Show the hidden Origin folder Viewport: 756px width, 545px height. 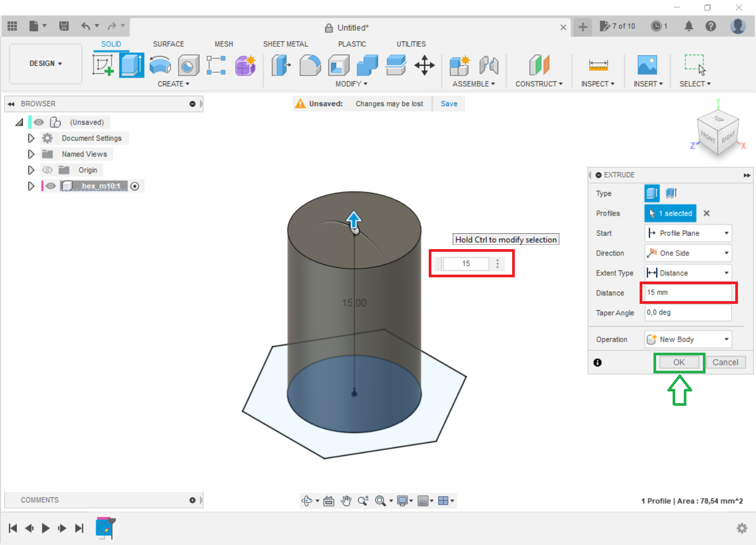coord(47,170)
